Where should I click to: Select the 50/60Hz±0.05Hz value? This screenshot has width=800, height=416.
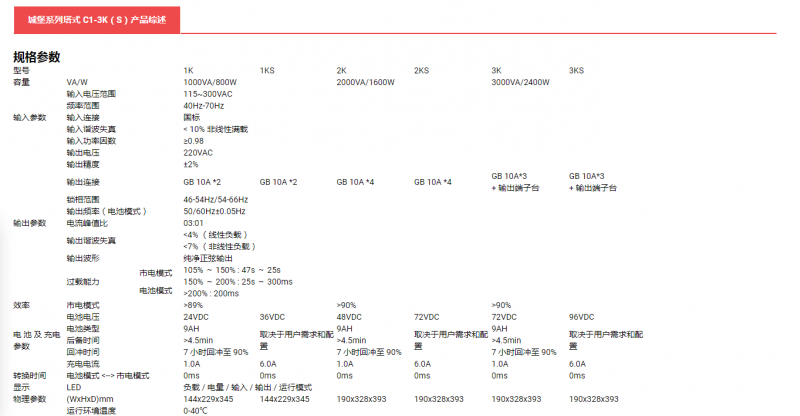214,211
